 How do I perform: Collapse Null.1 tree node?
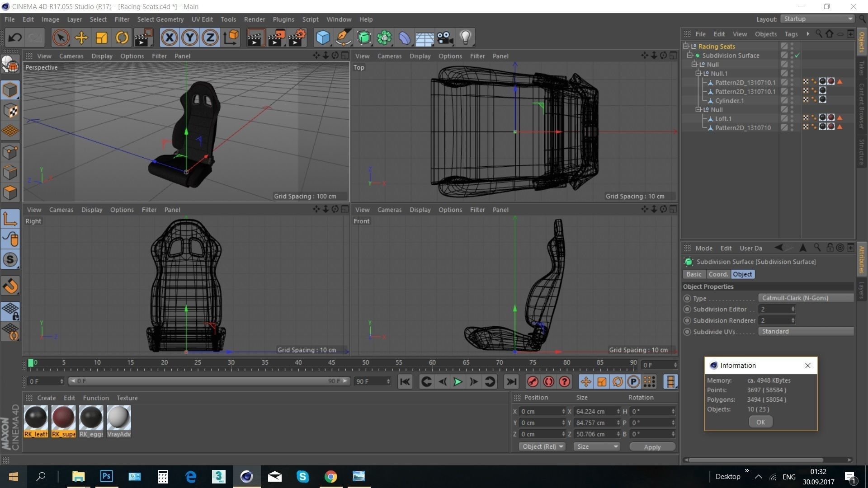point(698,73)
